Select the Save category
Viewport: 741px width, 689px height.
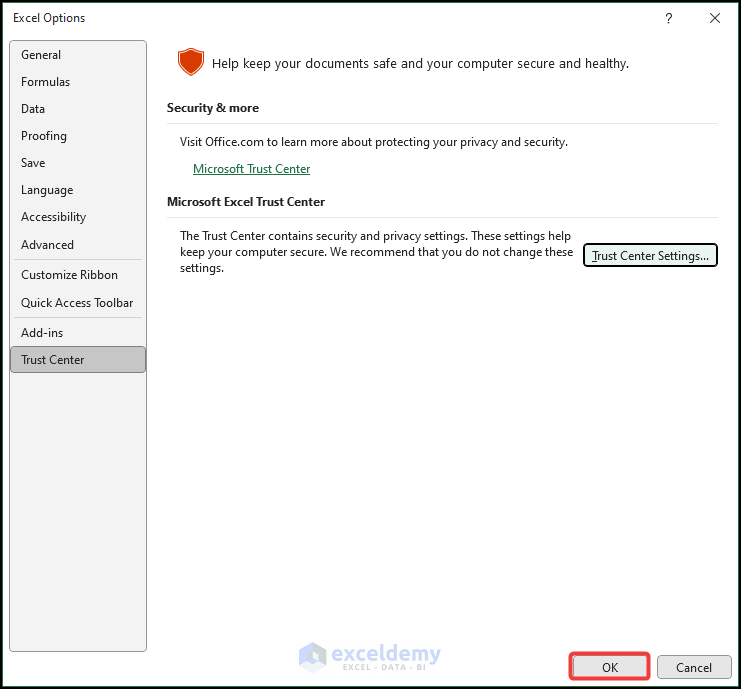pos(78,163)
